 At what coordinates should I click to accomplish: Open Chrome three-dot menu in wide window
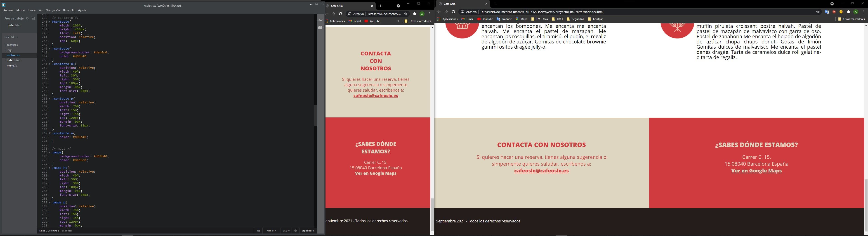(x=863, y=12)
